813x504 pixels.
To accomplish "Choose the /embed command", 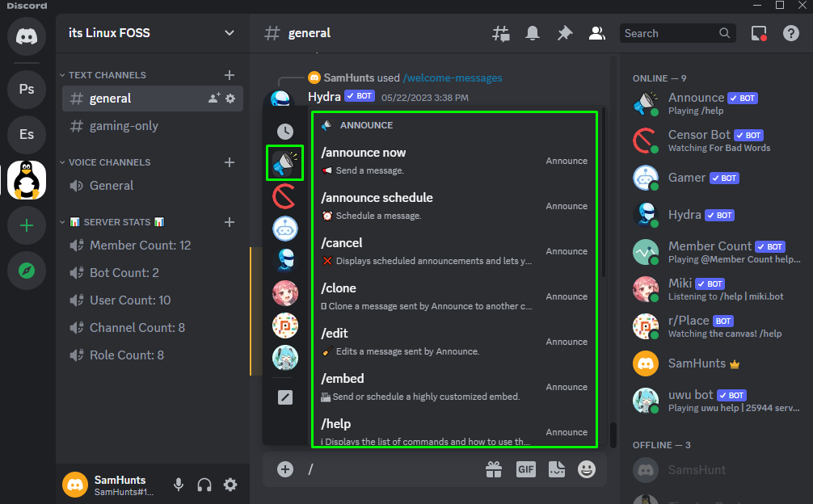I will click(454, 387).
